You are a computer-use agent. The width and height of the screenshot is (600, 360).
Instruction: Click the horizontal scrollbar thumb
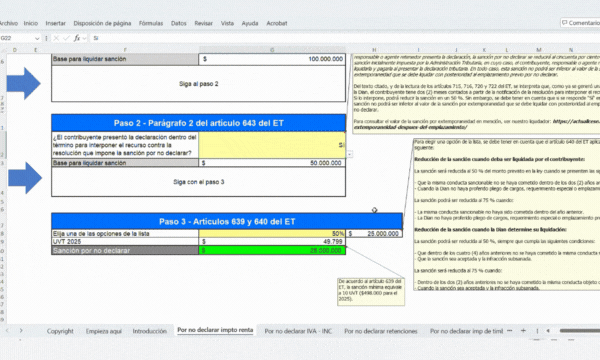pyautogui.click(x=580, y=331)
